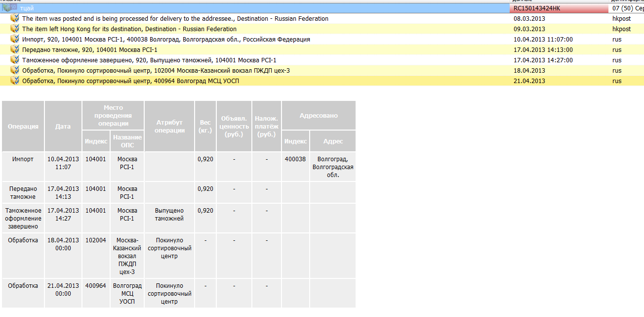
Task: Click the "Индекс" sub-header under "Место проведения операции"
Action: [96, 141]
